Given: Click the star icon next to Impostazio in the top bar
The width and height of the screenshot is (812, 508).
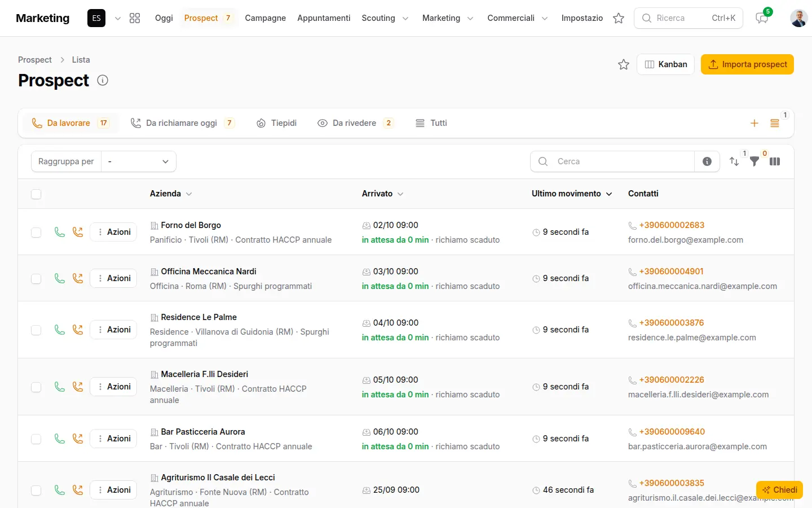Looking at the screenshot, I should coord(619,18).
